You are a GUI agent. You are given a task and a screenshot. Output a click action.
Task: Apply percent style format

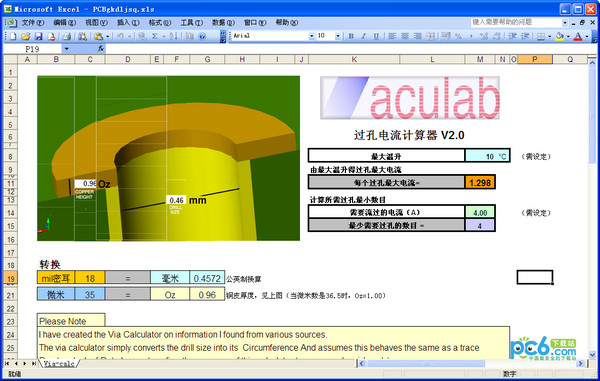click(x=458, y=36)
